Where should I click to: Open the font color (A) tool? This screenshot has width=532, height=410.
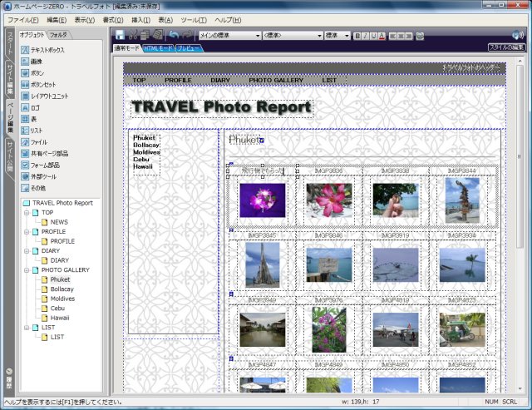pos(382,36)
